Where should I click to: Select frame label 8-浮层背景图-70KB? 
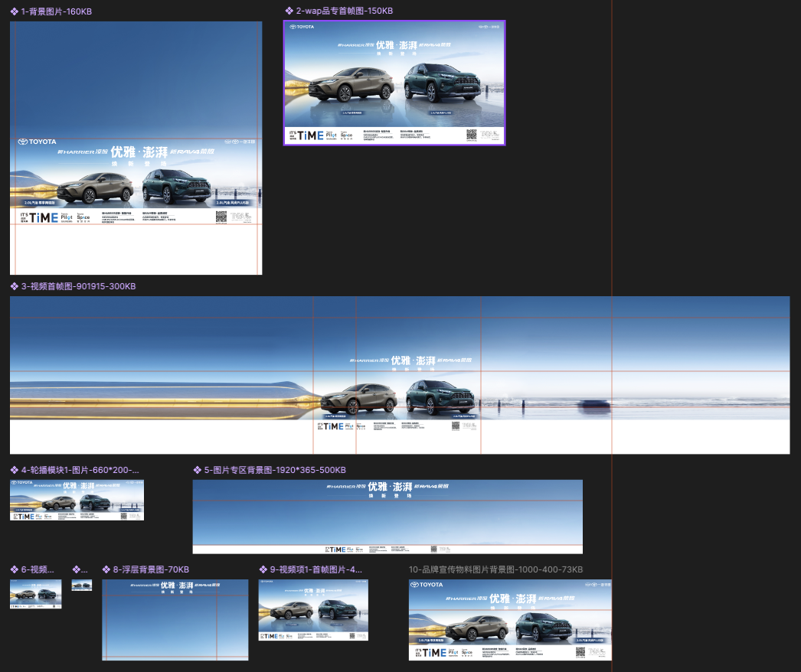pos(151,569)
